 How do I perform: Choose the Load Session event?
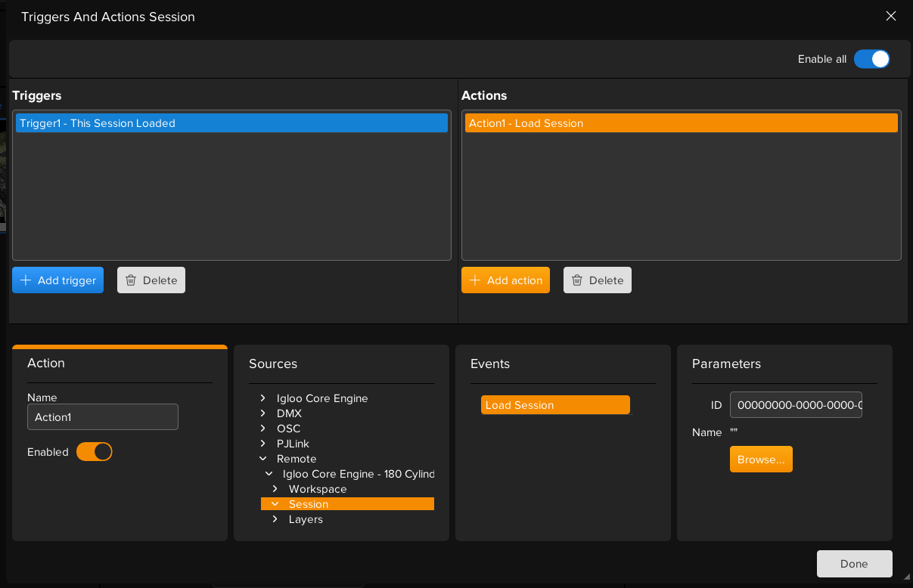point(555,405)
